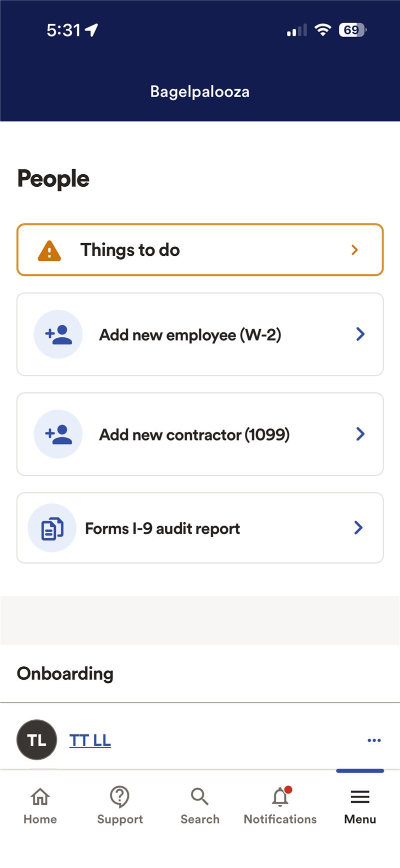
Task: Expand Things to do chevron
Action: (354, 250)
